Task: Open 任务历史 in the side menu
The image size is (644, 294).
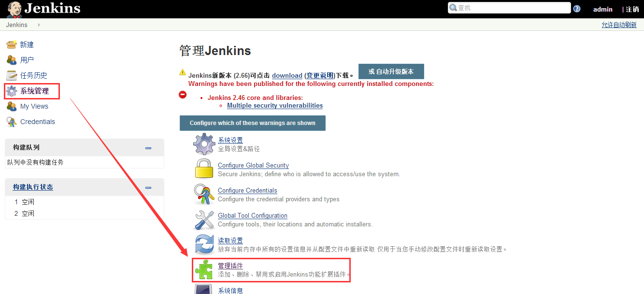Action: [x=33, y=75]
